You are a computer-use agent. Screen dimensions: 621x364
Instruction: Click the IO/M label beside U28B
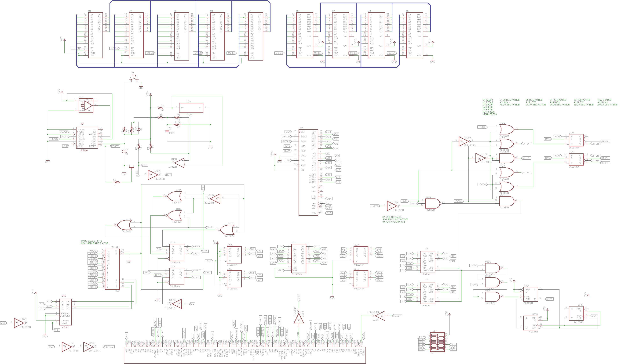point(474,285)
